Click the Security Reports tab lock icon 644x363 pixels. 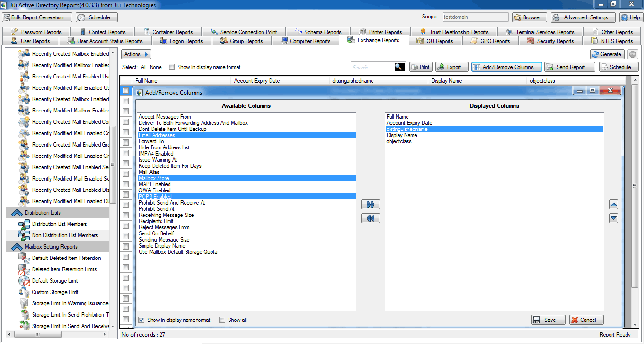click(x=530, y=41)
